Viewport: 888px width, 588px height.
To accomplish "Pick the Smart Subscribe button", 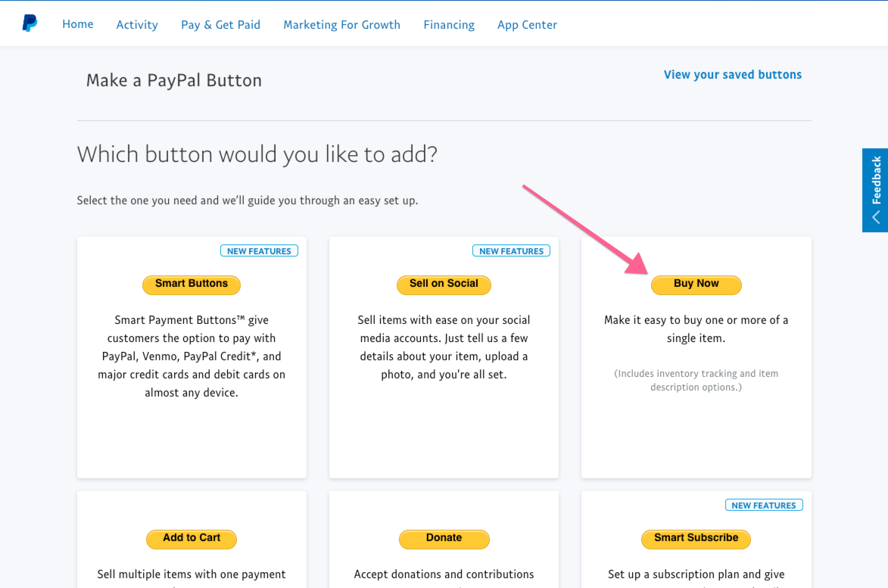I will [696, 538].
